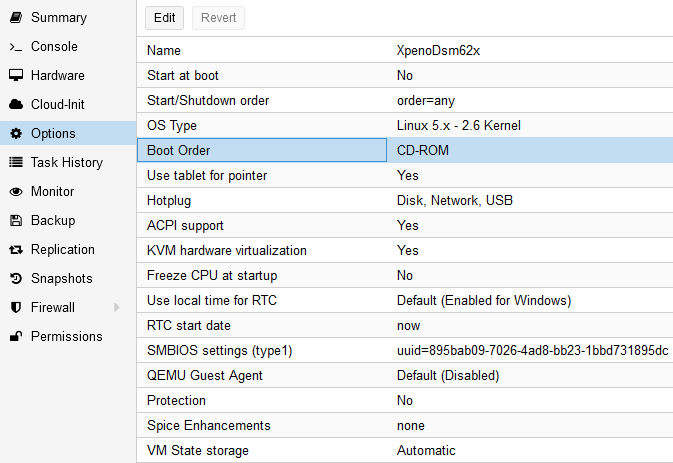
Task: Click the Hardware monitor icon
Action: (15, 76)
